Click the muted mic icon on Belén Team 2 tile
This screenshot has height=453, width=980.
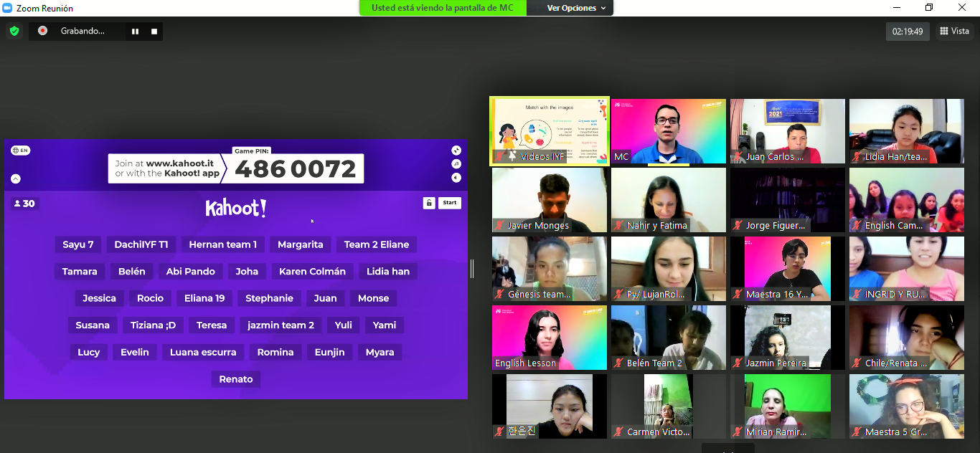(x=618, y=363)
